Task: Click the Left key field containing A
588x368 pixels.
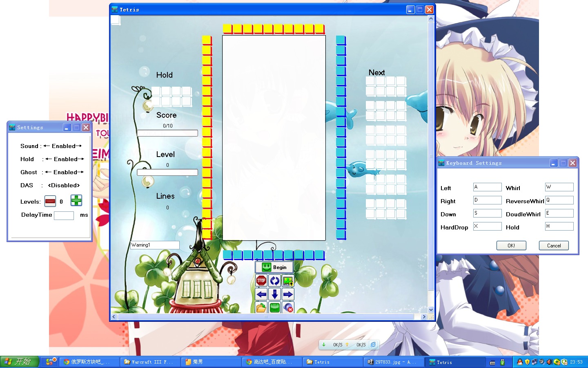Action: pos(488,187)
